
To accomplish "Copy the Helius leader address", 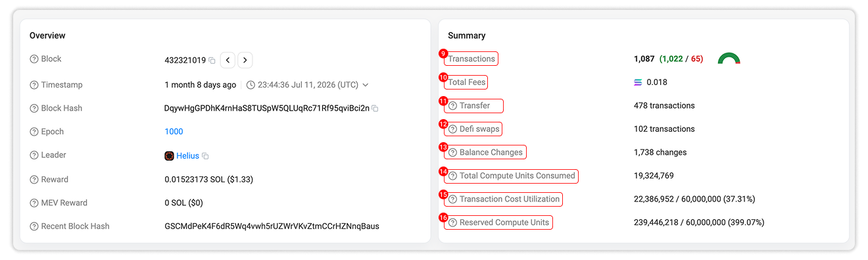I will coord(206,156).
